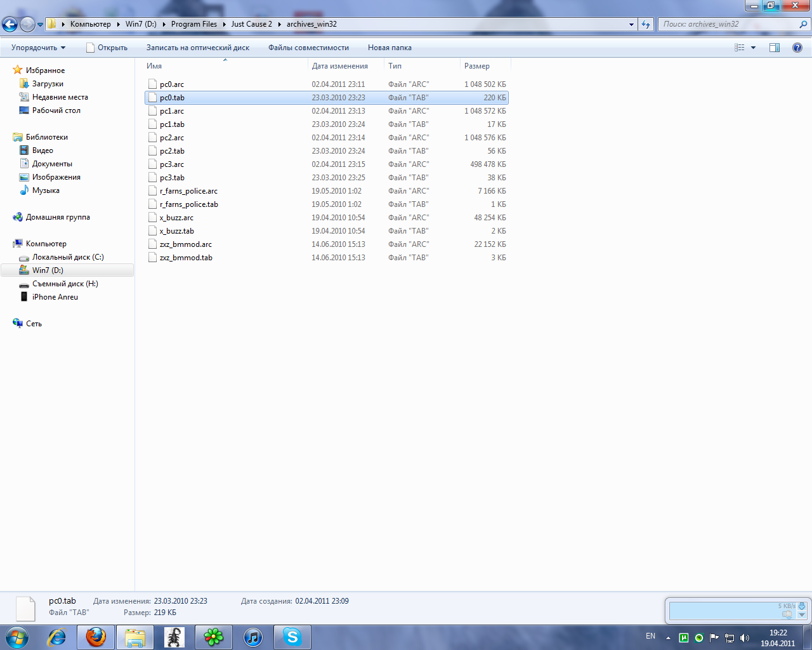This screenshot has height=650, width=812.
Task: Click the Forward navigation arrow
Action: point(28,25)
